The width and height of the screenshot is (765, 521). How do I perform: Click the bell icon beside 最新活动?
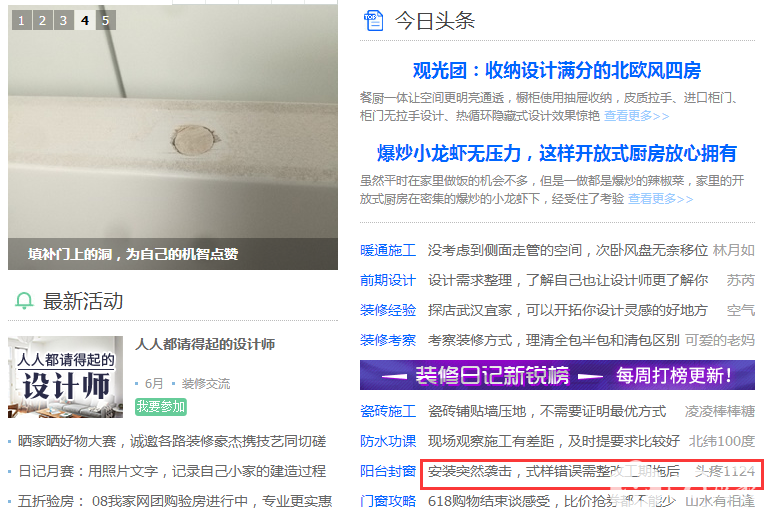click(24, 301)
